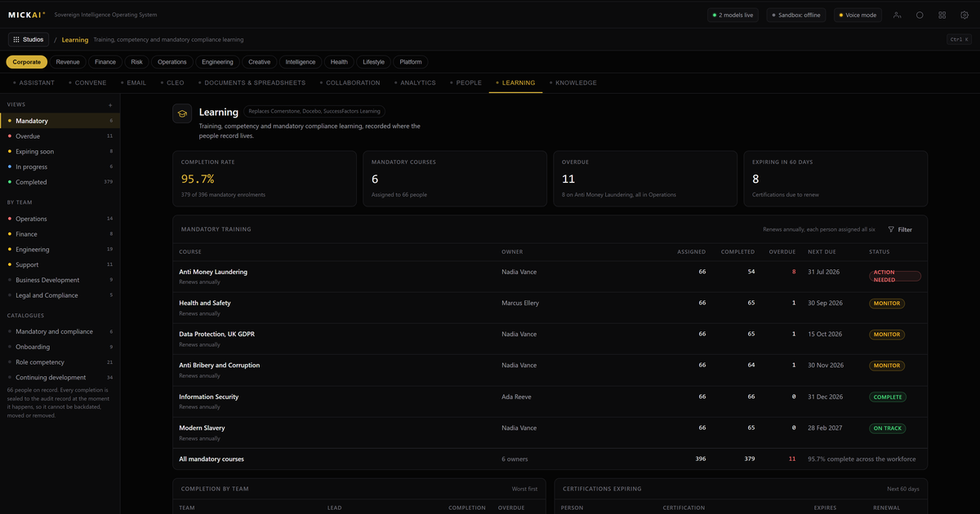Switch to the Cleo tab

[x=172, y=82]
